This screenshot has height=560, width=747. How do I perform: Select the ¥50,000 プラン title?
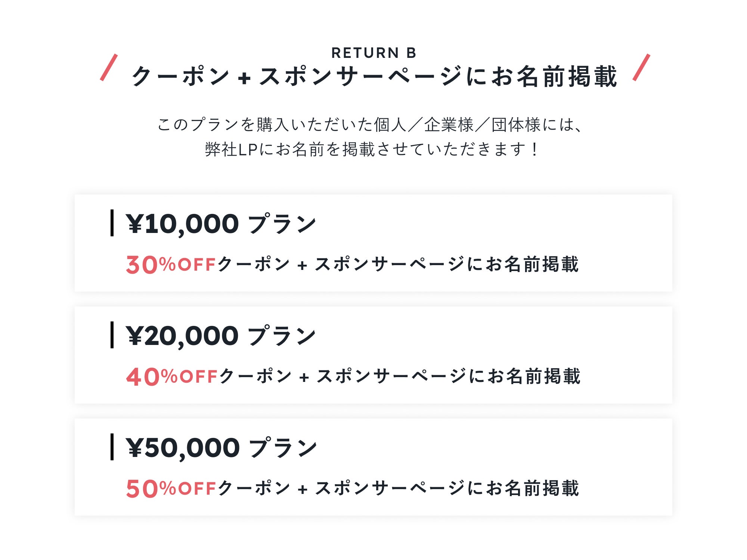click(x=221, y=448)
